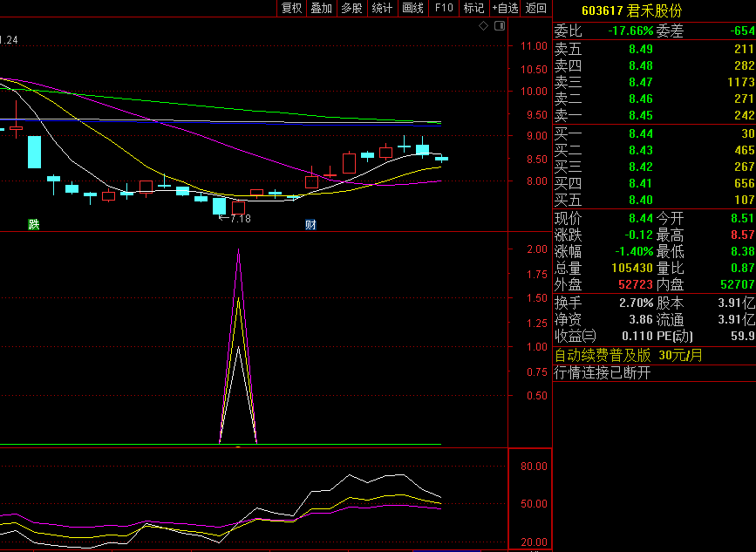The height and width of the screenshot is (552, 756).
Task: Click the 现价 value 8.44
Action: pos(641,218)
